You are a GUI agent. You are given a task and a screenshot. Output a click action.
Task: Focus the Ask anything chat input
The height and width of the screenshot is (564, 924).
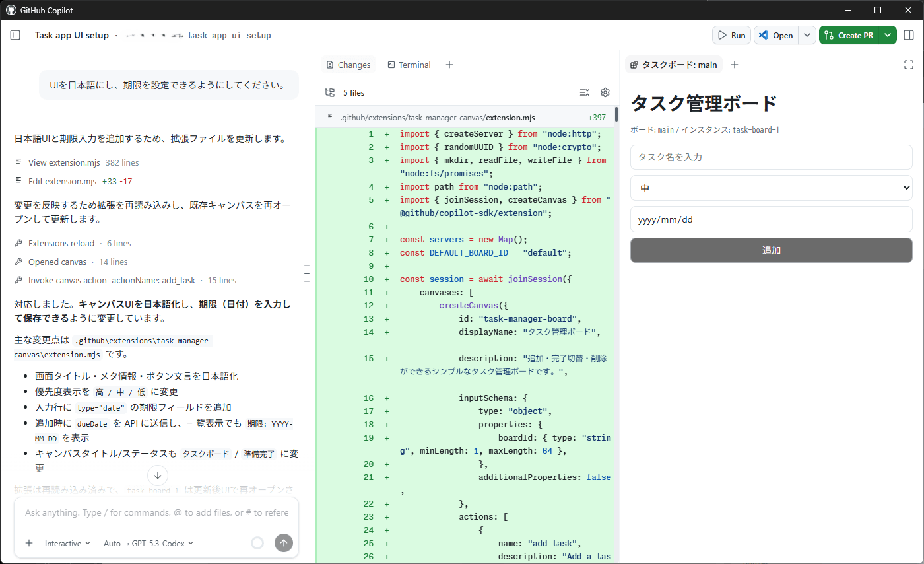156,512
